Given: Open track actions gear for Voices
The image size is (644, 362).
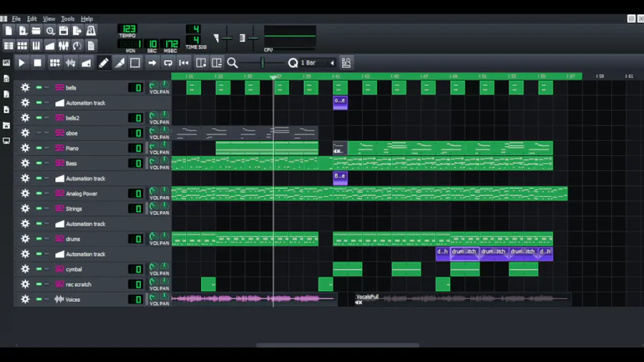Looking at the screenshot, I should pyautogui.click(x=25, y=299).
